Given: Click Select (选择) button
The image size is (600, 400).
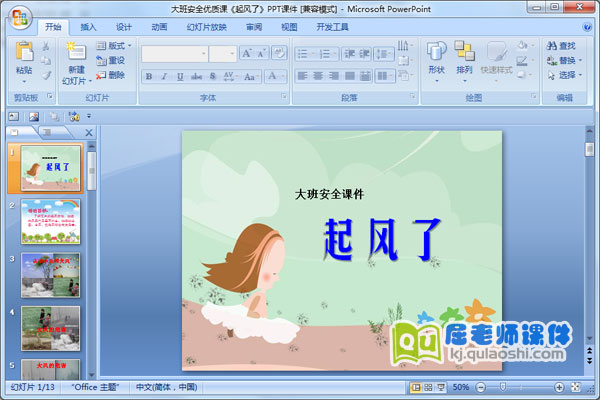Looking at the screenshot, I should click(564, 75).
